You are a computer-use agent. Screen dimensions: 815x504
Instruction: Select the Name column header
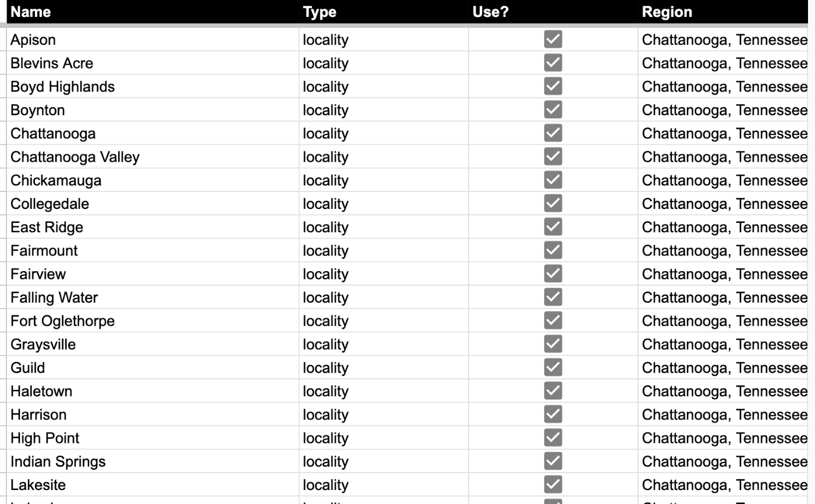click(x=153, y=12)
